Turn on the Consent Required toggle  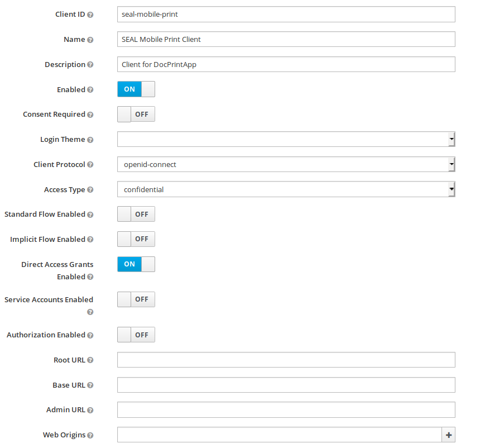tap(136, 115)
